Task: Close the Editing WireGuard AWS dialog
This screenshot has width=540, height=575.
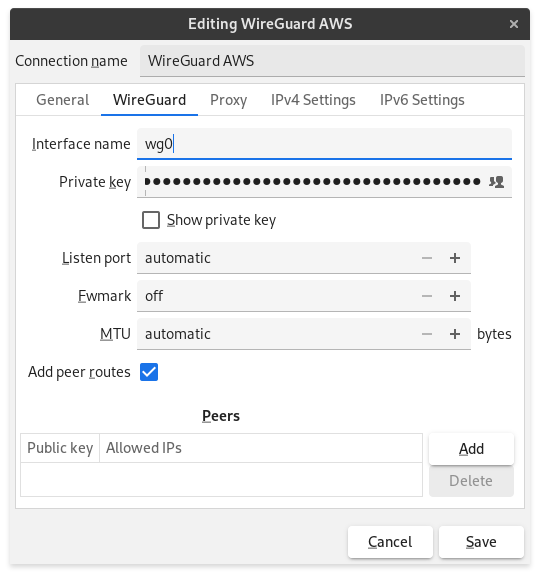Action: (x=514, y=24)
